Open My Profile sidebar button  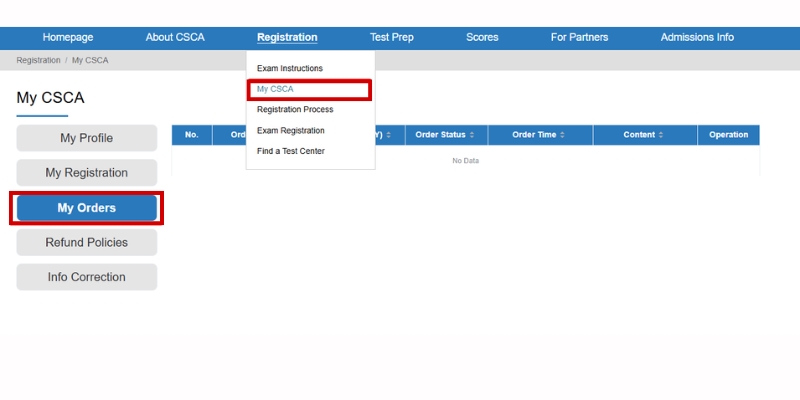point(87,138)
